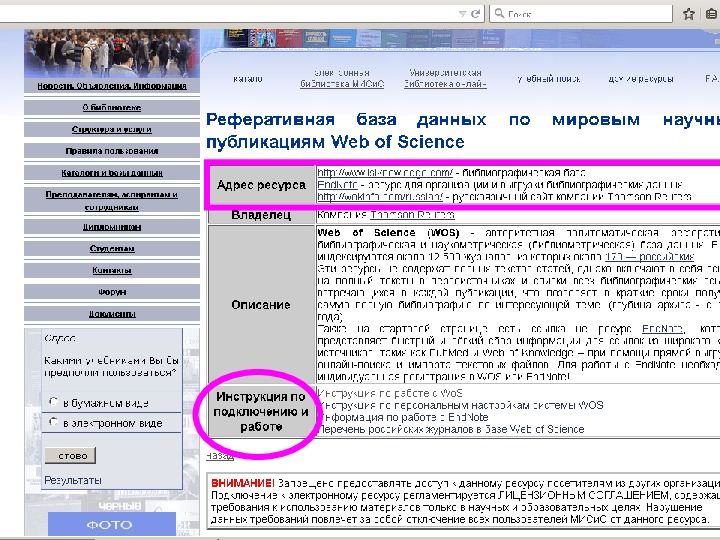Image resolution: width=720 pixels, height=540 pixels.
Task: Select the 'в электронном виде' radio option
Action: tap(53, 422)
